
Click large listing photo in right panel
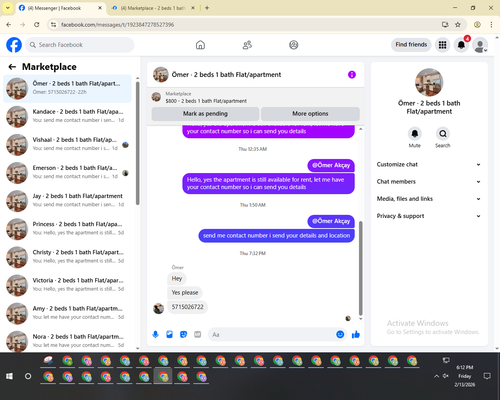pos(429,82)
